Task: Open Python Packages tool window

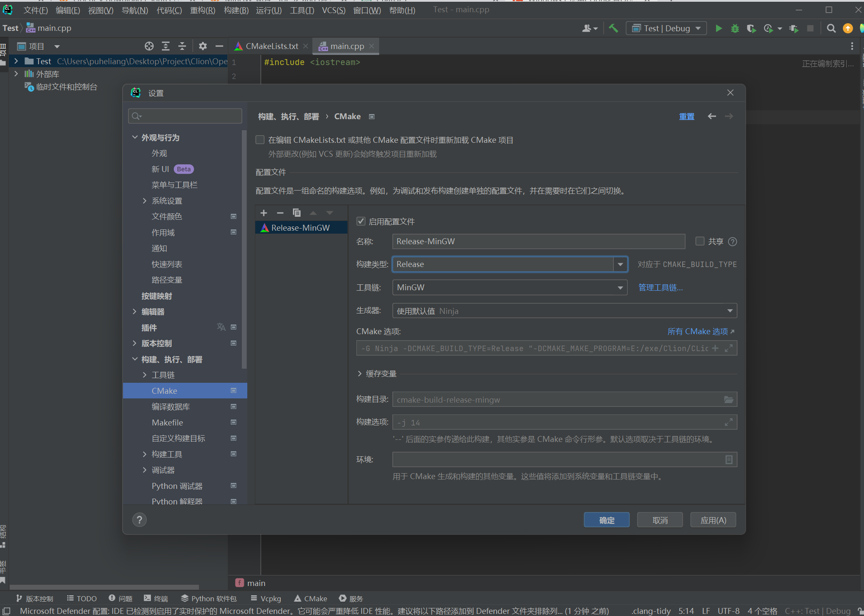Action: pyautogui.click(x=209, y=598)
